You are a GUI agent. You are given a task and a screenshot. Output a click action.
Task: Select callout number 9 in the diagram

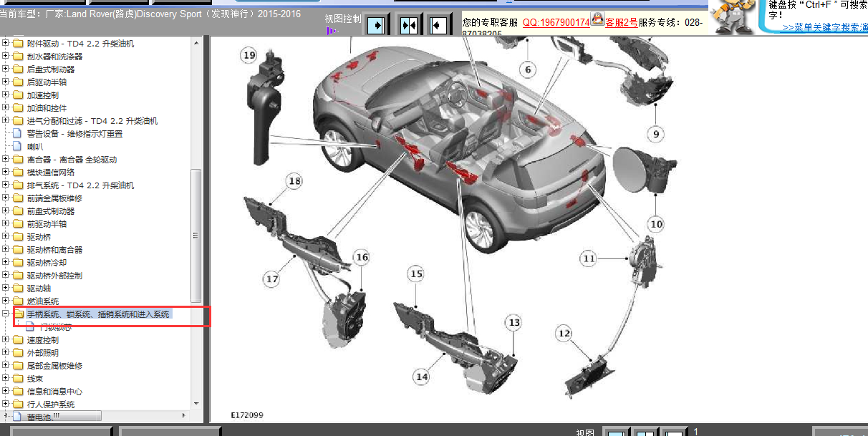(655, 133)
